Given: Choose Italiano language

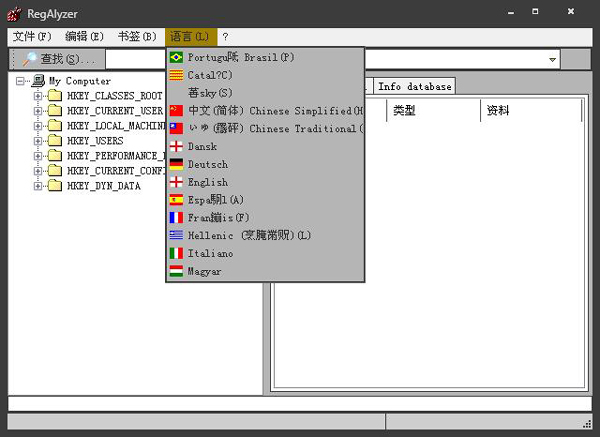Looking at the screenshot, I should tap(265, 253).
